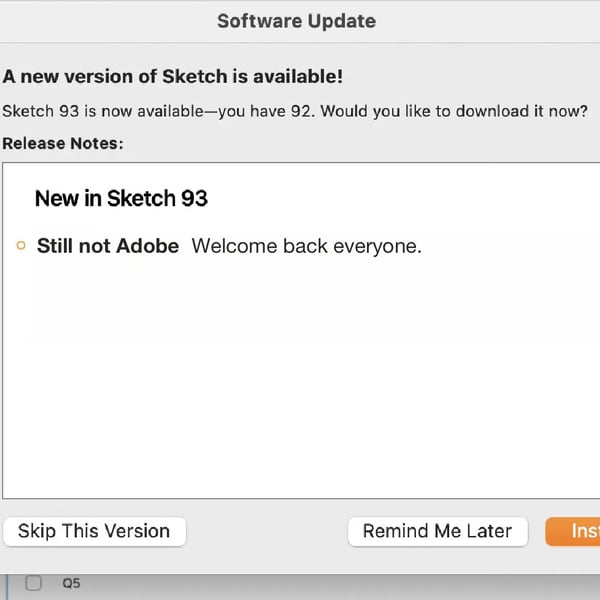
Task: Click the word 'everyone' in release notes
Action: (378, 246)
